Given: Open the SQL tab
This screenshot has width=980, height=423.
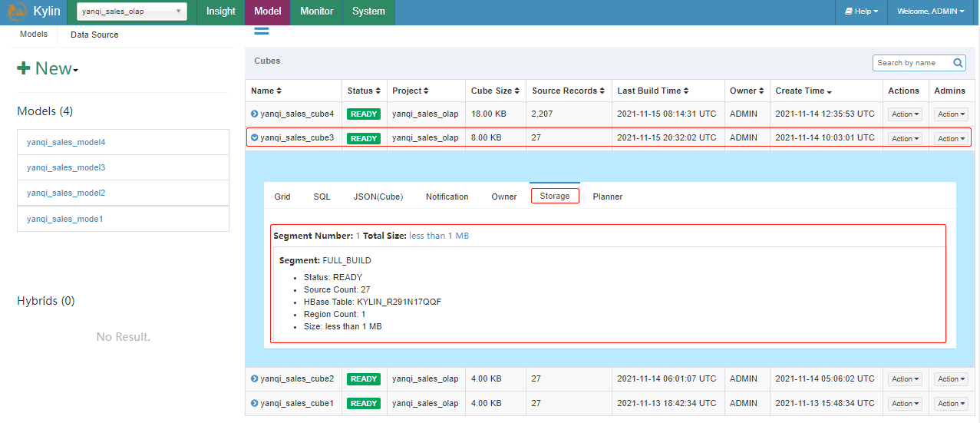Looking at the screenshot, I should coord(322,197).
